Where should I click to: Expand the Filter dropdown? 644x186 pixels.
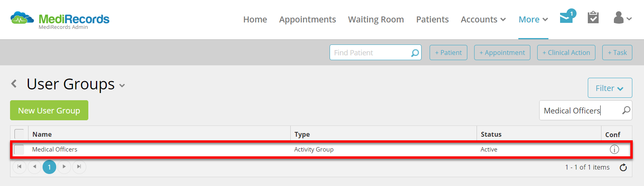tap(609, 88)
